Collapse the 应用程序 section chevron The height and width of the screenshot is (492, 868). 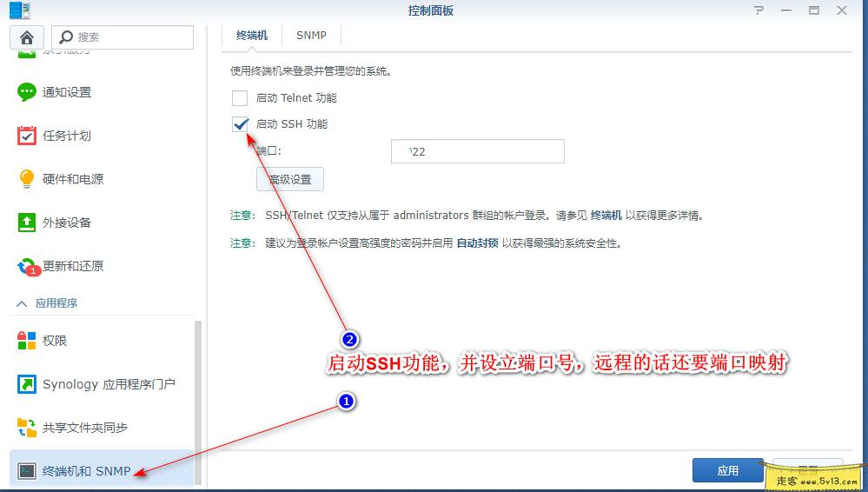(x=22, y=303)
